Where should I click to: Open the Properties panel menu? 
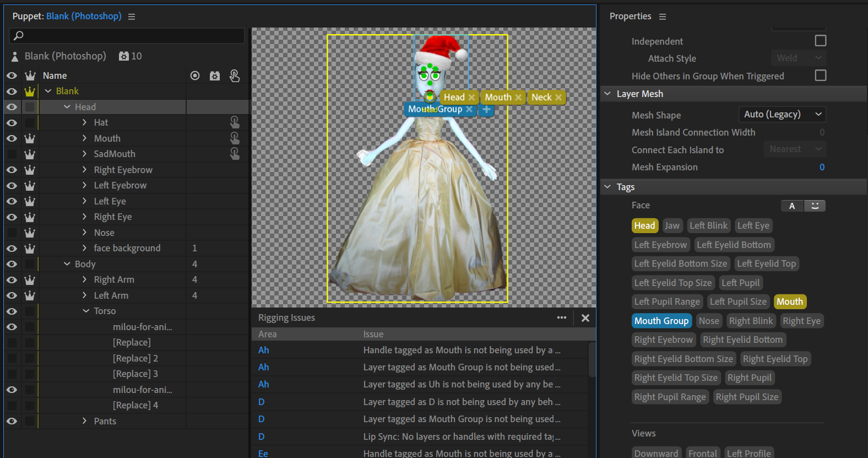coord(663,17)
